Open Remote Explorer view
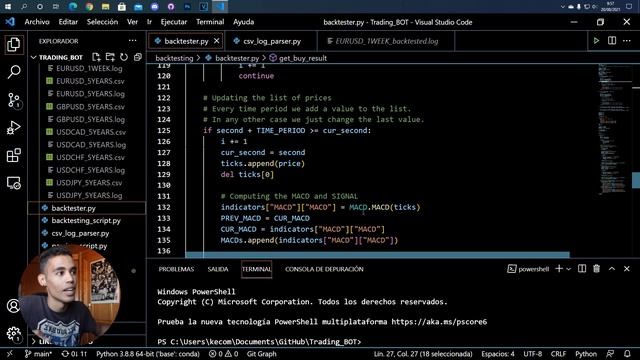 coord(13,183)
